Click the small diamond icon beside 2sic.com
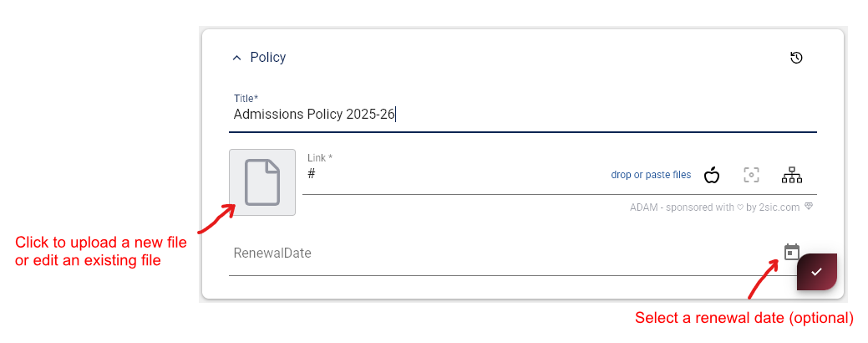This screenshot has width=868, height=343. click(809, 207)
